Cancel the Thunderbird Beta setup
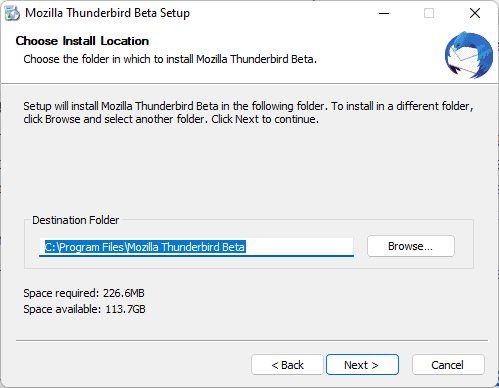The width and height of the screenshot is (499, 388). (x=448, y=365)
